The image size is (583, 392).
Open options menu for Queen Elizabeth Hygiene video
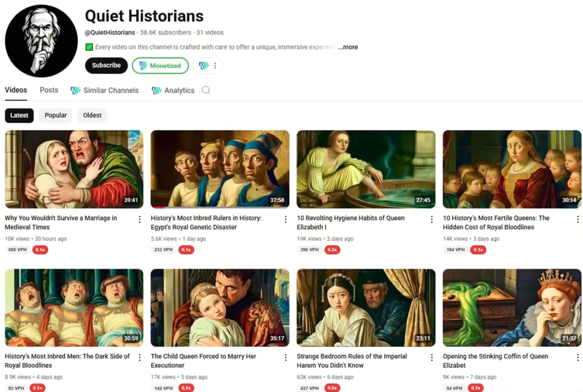pyautogui.click(x=431, y=219)
